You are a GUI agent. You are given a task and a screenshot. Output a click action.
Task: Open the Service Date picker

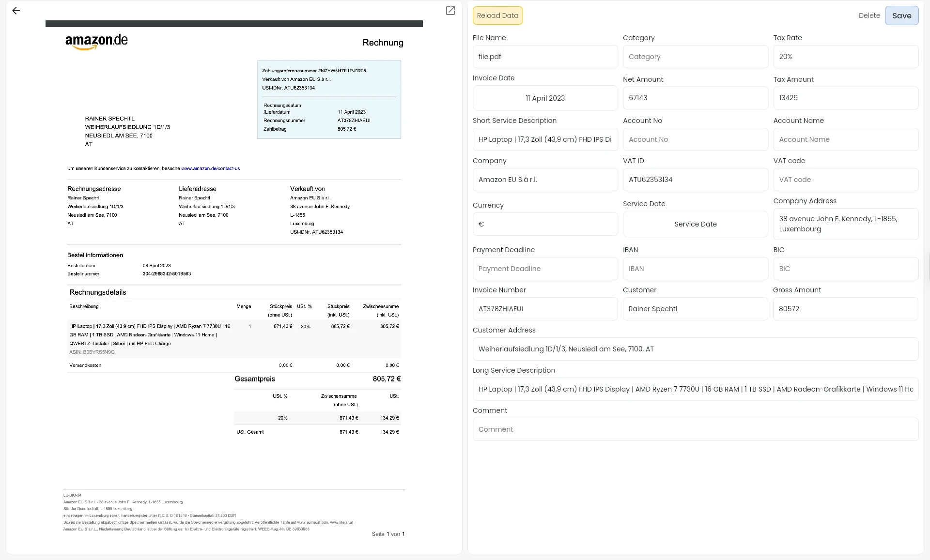[695, 224]
